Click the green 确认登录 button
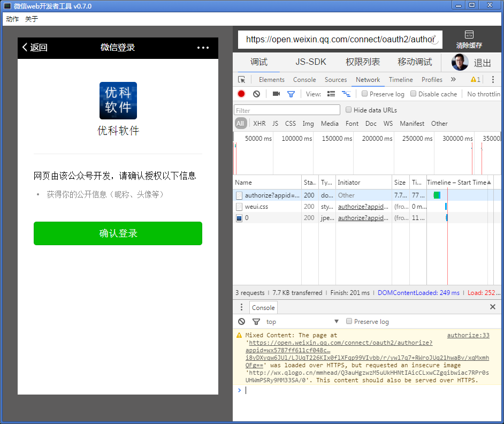The image size is (504, 424). tap(118, 233)
